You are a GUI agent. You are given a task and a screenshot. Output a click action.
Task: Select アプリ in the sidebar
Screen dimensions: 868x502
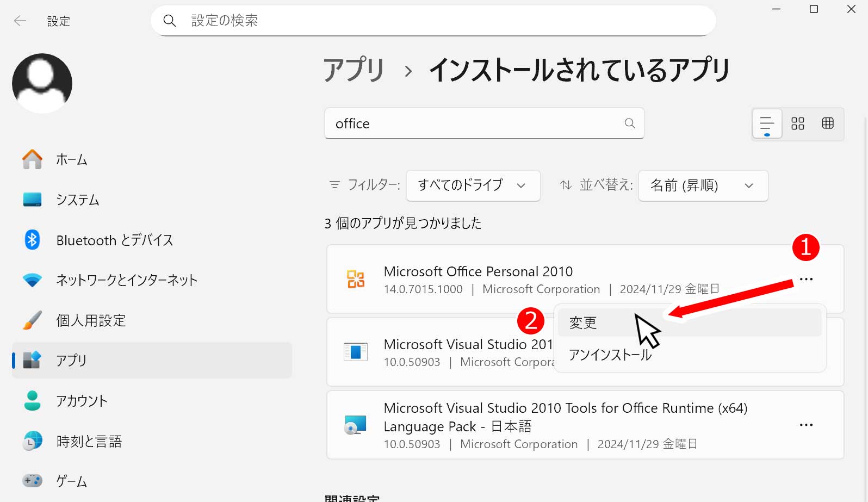click(x=152, y=360)
